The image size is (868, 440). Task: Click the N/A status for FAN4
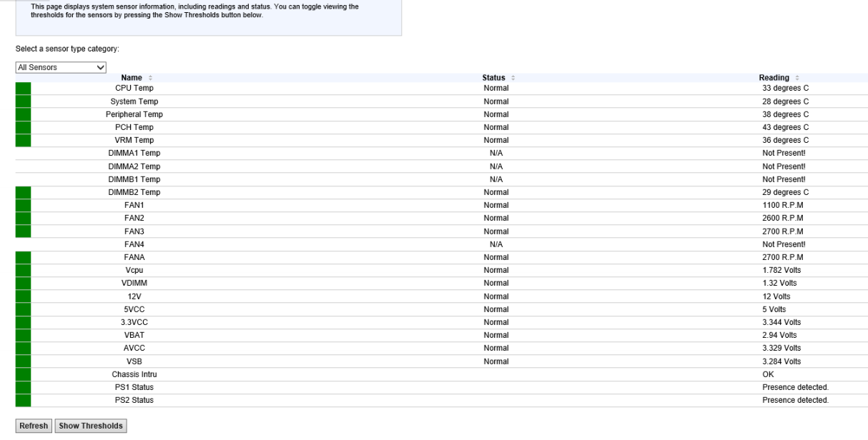495,244
